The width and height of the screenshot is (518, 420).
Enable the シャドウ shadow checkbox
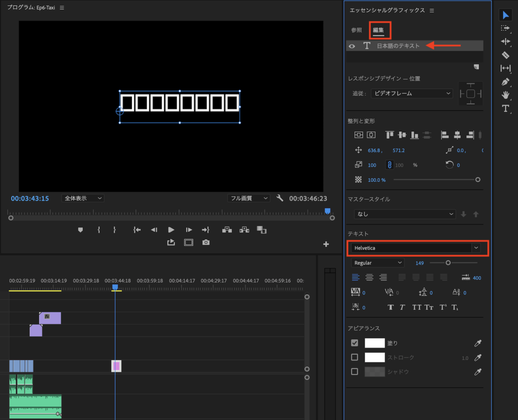355,371
